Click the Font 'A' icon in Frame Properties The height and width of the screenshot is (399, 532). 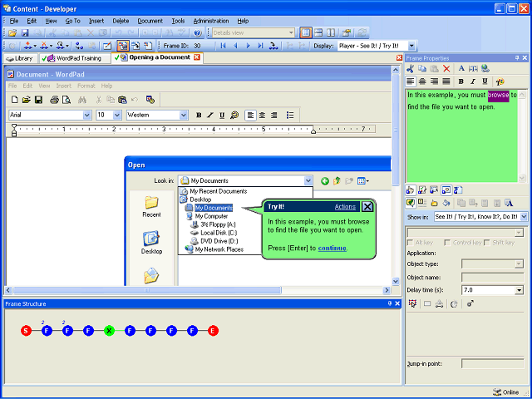tap(461, 68)
